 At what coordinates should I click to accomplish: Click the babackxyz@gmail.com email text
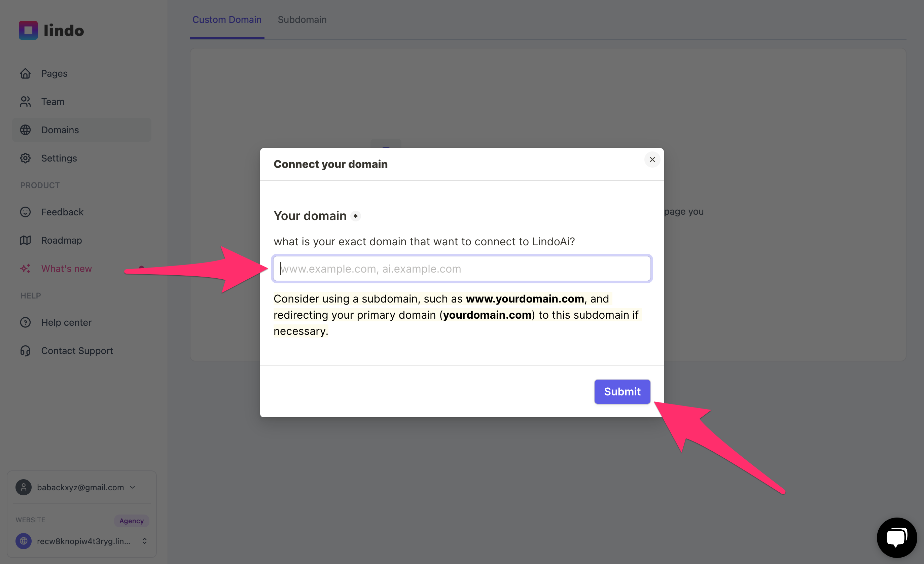[x=80, y=487]
